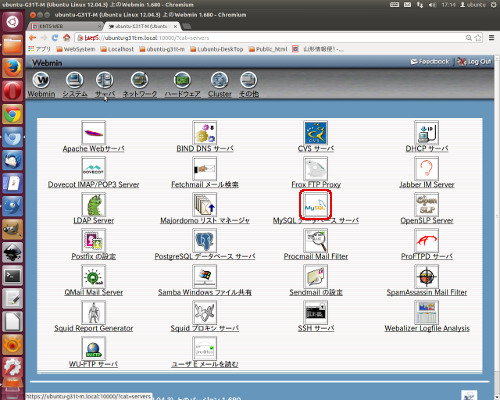The height and width of the screenshot is (400, 500).
Task: Open the Procmail Mail Filter icon
Action: click(316, 240)
